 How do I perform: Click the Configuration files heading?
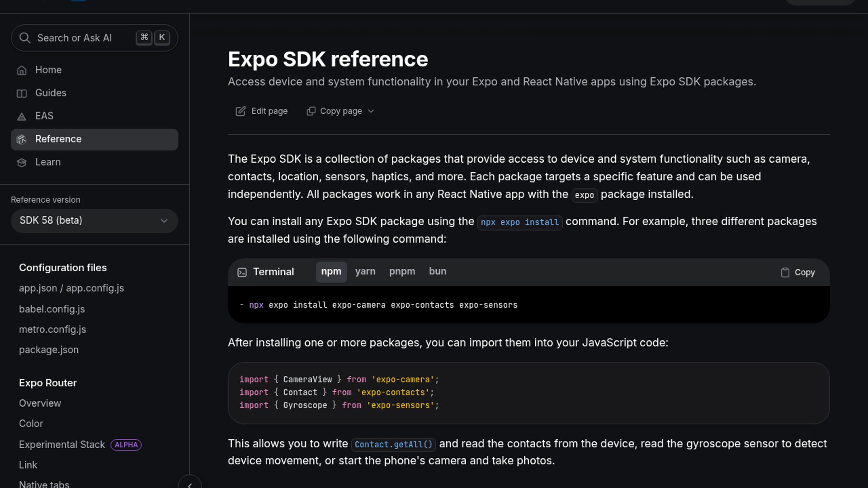63,268
